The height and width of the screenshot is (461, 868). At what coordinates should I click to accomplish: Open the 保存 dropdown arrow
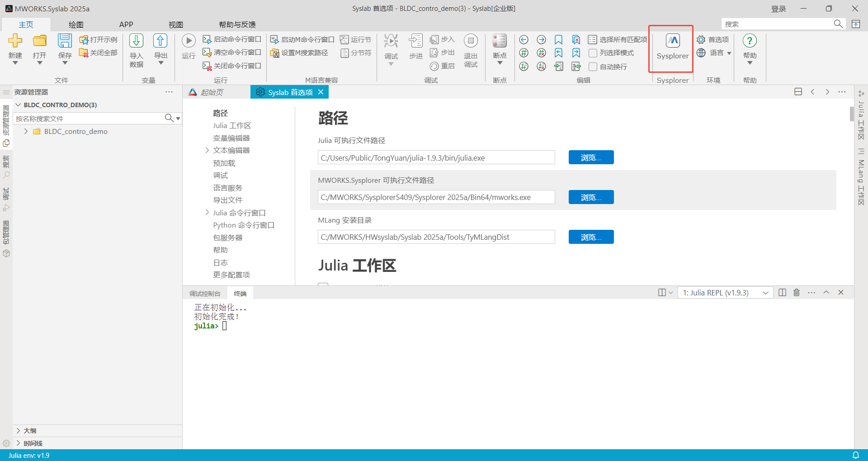[x=65, y=63]
